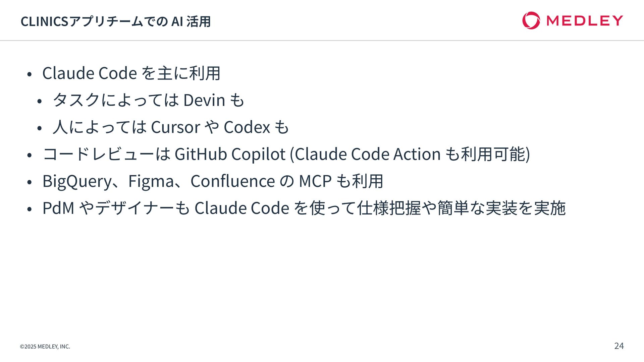Click the word Cursor
The image size is (644, 362).
coord(175,127)
